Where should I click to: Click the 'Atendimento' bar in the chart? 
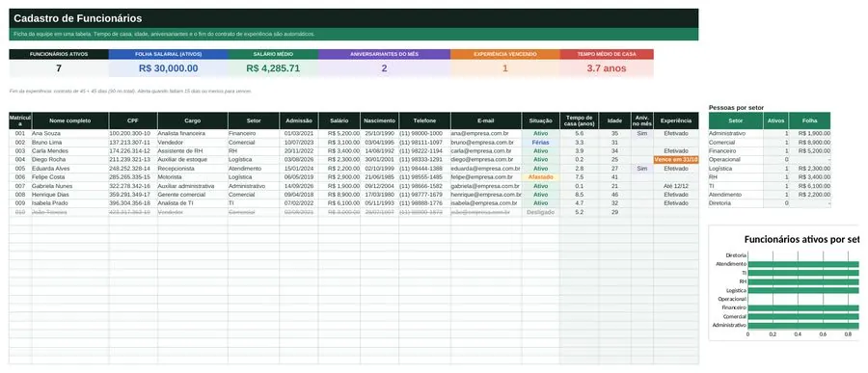[x=803, y=264]
